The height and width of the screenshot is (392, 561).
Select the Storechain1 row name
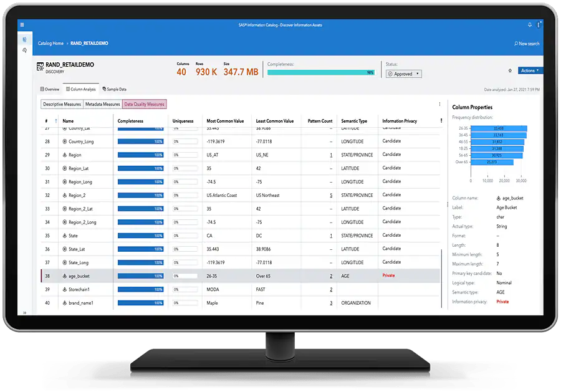pos(79,289)
